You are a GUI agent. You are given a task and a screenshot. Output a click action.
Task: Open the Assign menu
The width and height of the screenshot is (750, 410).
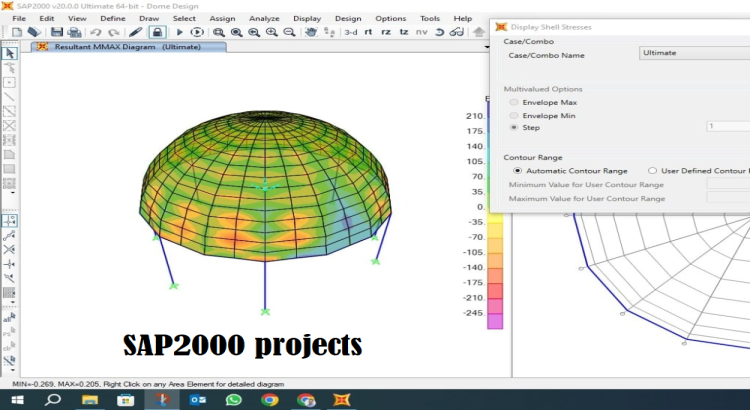pos(222,18)
